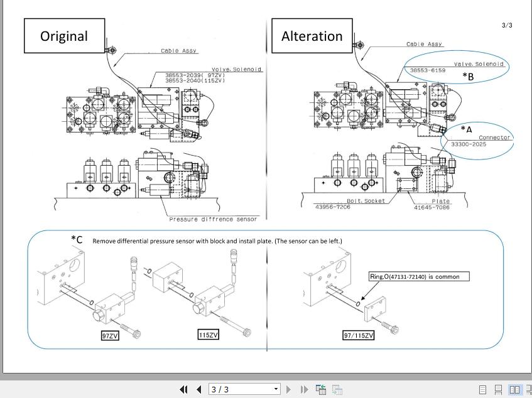Click the Alteration label box
The image size is (532, 398).
tap(312, 36)
